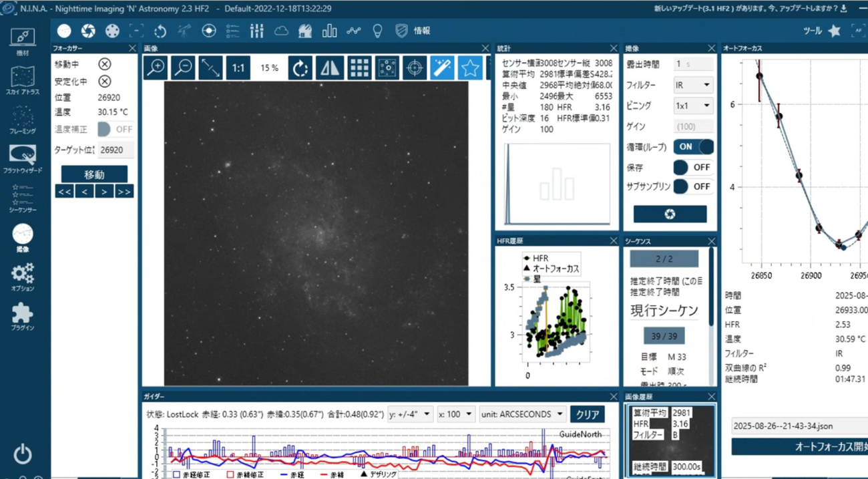
Task: Click the 1:1 zoom button
Action: coord(238,68)
